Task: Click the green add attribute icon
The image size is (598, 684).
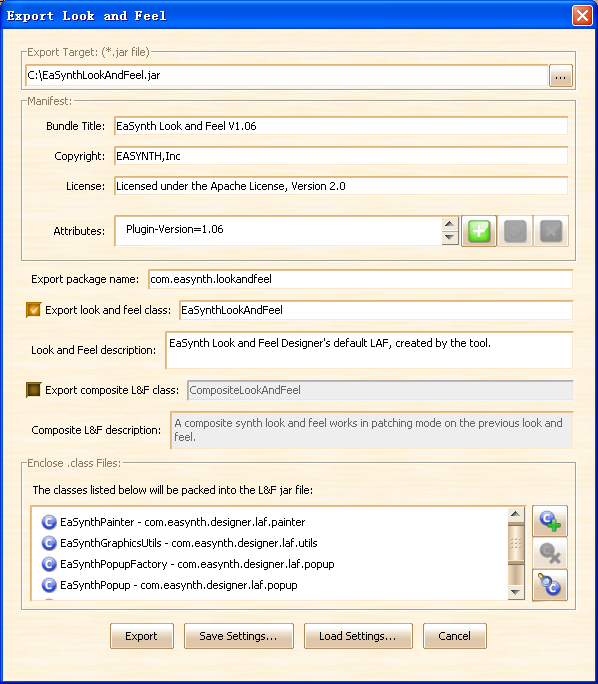Action: coord(479,231)
